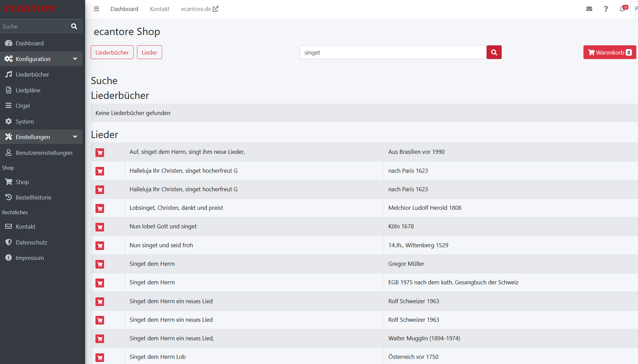
Task: Click the red shop search button
Action: click(494, 52)
